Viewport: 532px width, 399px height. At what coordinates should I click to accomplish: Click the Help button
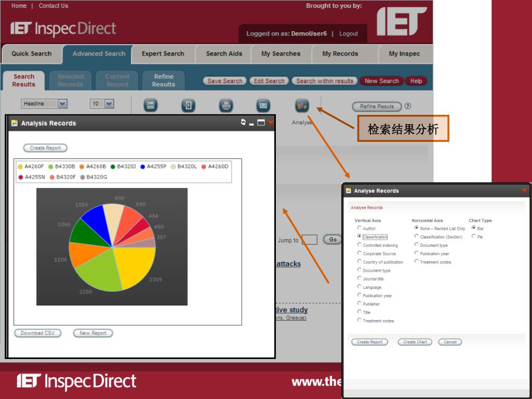(x=416, y=81)
